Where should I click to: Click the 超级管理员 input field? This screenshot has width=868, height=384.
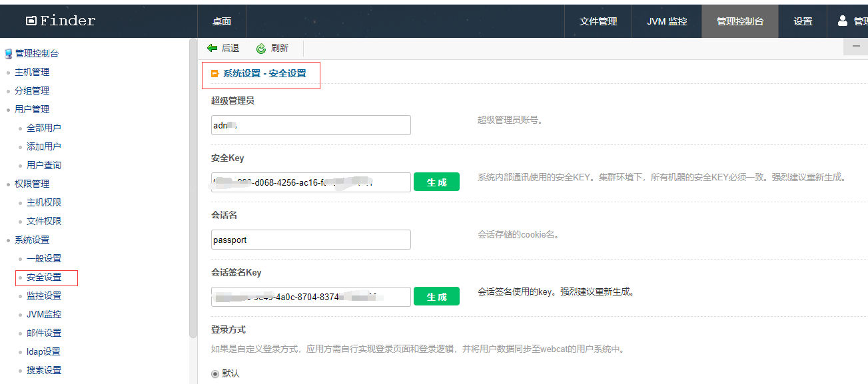point(311,125)
